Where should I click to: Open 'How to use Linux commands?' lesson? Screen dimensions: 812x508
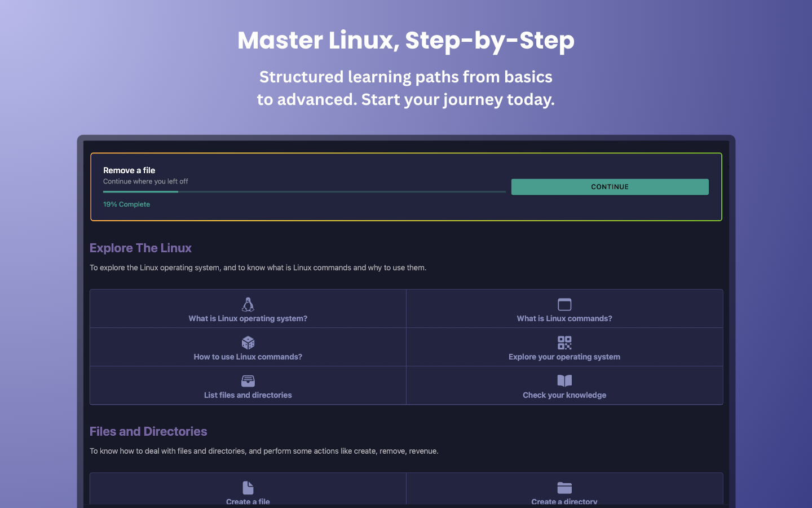click(248, 347)
